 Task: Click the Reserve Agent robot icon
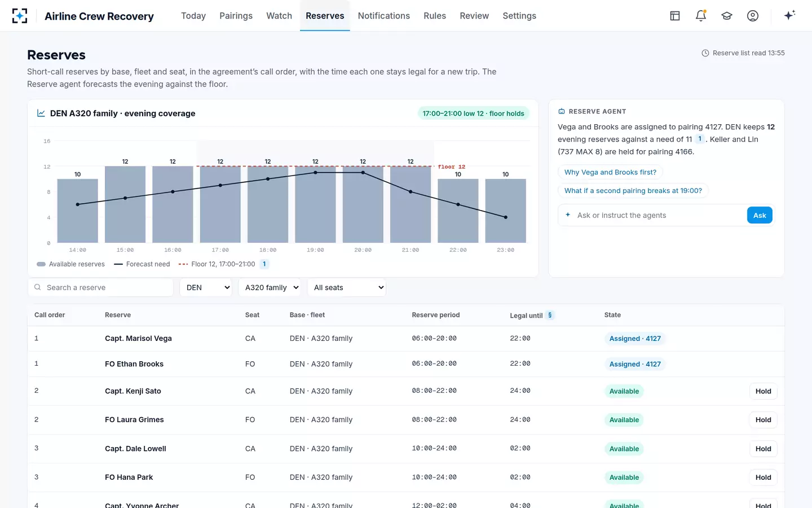tap(562, 111)
